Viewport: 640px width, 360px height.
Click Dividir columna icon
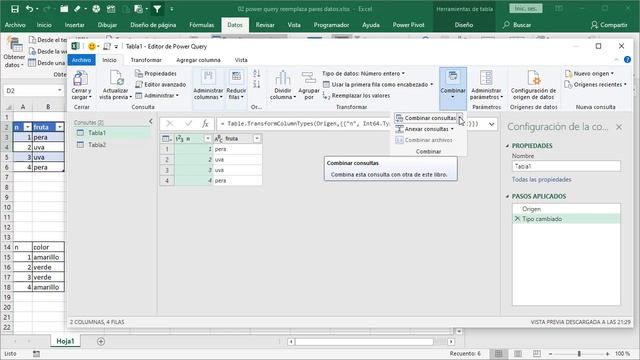coord(282,78)
